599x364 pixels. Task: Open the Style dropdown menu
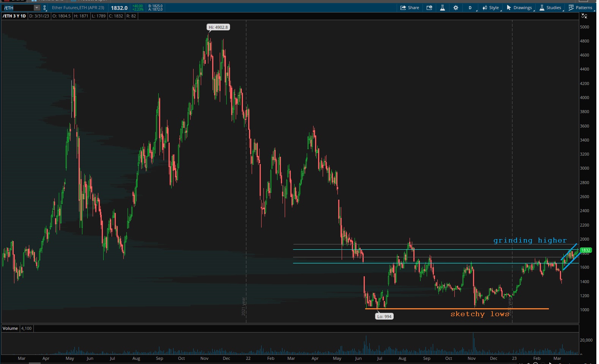point(491,8)
